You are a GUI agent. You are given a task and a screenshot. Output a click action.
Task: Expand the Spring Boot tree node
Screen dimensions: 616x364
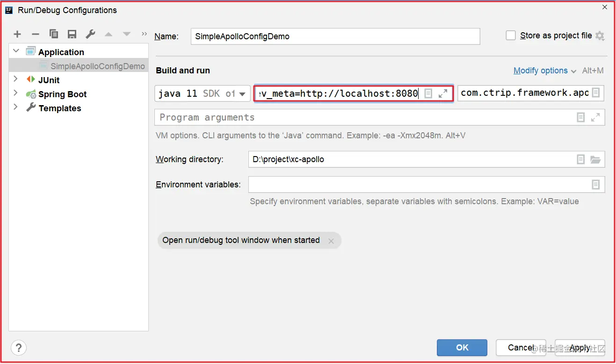click(x=16, y=93)
